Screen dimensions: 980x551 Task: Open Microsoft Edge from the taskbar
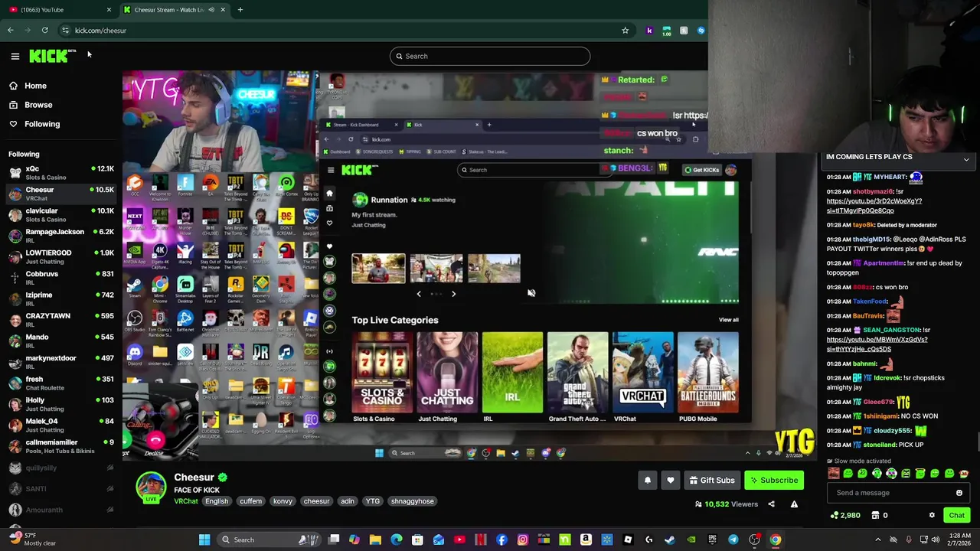tap(396, 540)
